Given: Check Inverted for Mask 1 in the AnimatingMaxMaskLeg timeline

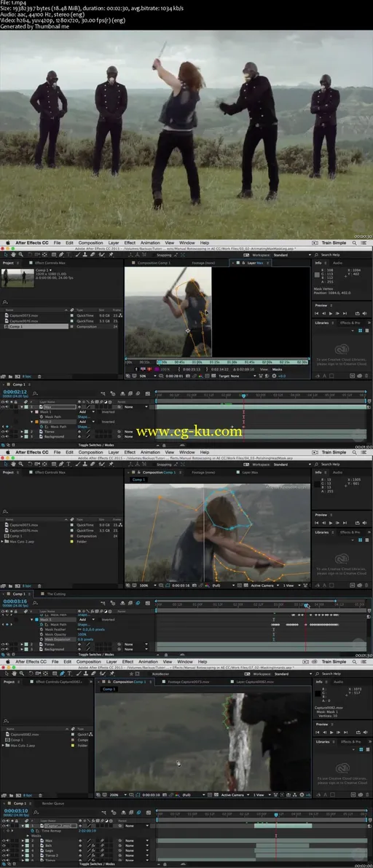Looking at the screenshot, I should (99, 412).
